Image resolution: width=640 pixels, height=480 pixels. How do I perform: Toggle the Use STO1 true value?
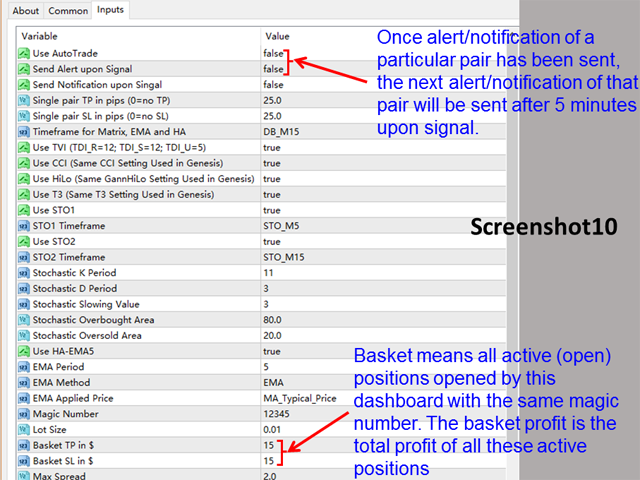(x=271, y=210)
